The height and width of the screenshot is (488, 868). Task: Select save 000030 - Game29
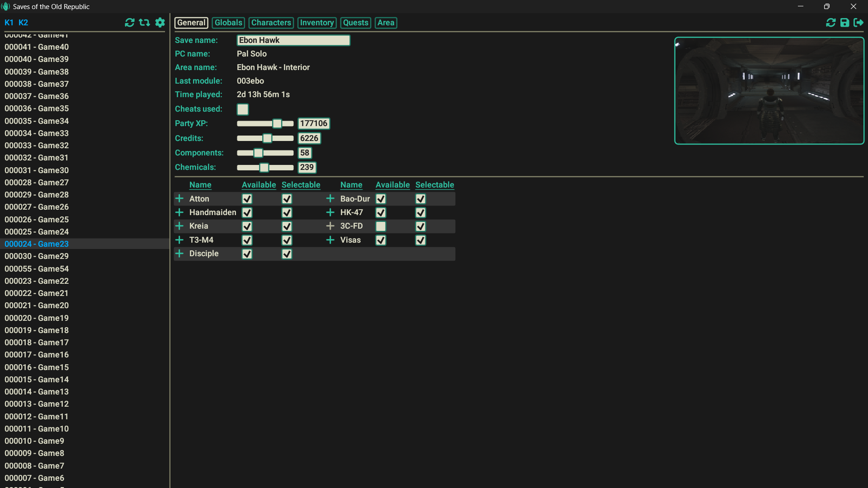tap(37, 256)
